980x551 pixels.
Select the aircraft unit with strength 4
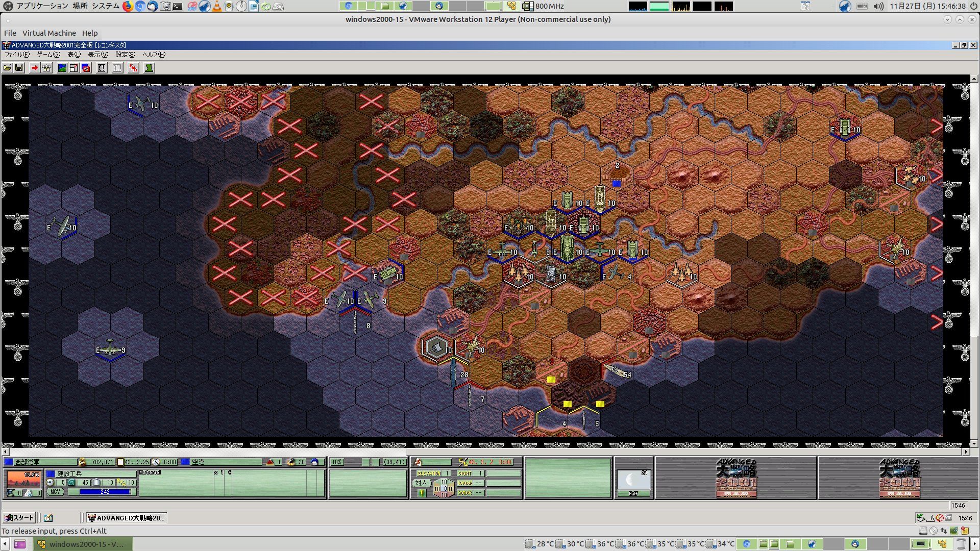point(616,273)
